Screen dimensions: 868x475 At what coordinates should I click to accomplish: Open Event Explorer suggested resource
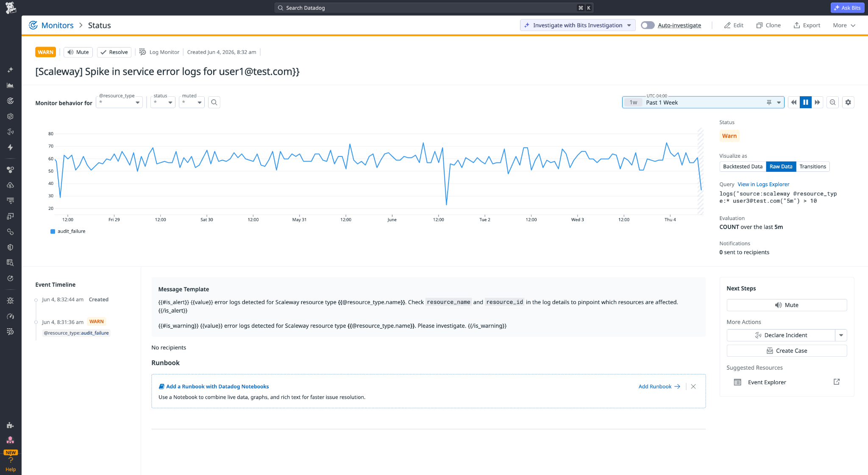[767, 382]
